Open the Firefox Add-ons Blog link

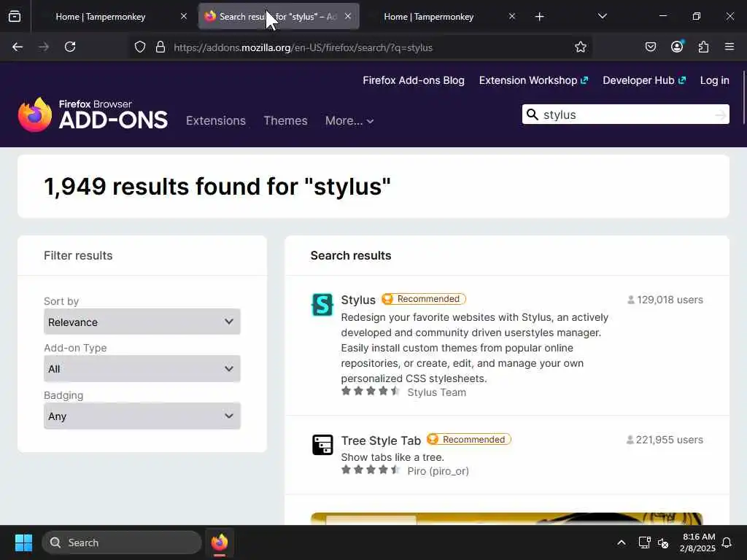pos(414,80)
